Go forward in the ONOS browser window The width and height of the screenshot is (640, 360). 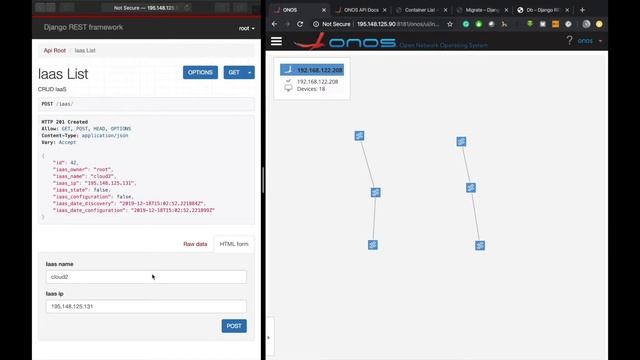(x=287, y=24)
